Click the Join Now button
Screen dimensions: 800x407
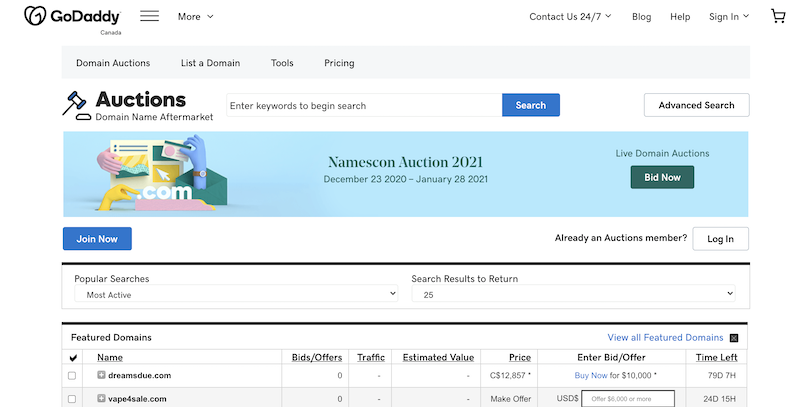coord(97,239)
